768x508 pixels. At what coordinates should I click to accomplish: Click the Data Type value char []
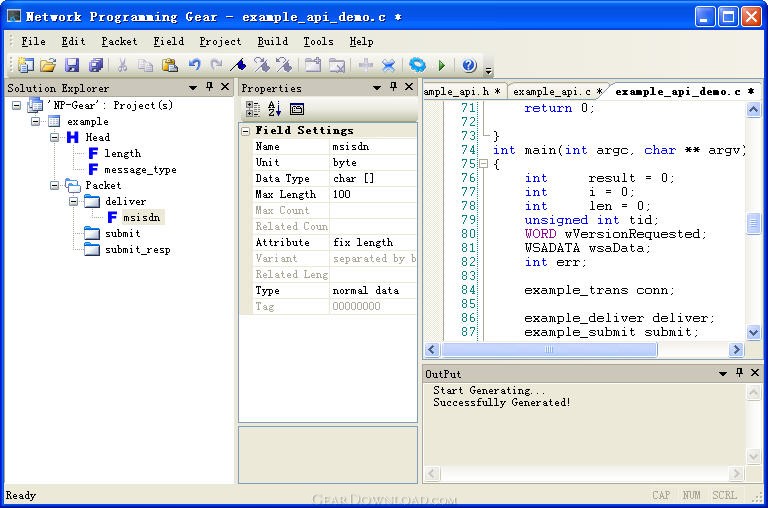coord(373,178)
